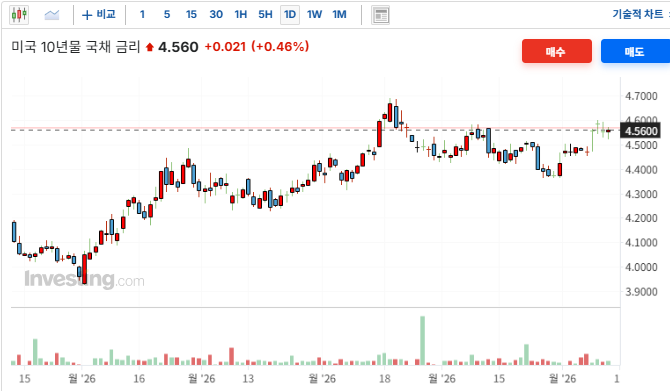This screenshot has height=391, width=670.
Task: Click the red 매수 buy button
Action: [x=557, y=51]
